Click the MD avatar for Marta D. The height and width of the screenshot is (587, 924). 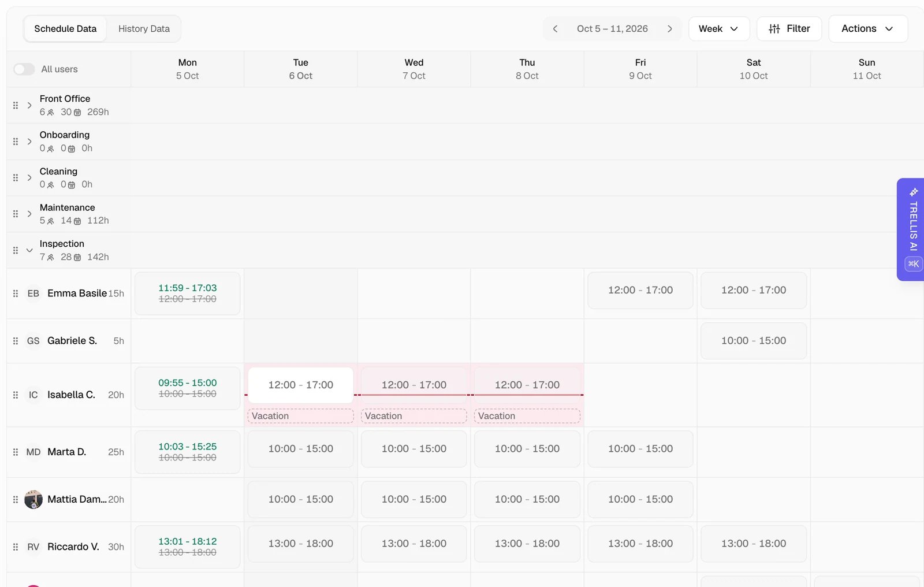click(33, 452)
